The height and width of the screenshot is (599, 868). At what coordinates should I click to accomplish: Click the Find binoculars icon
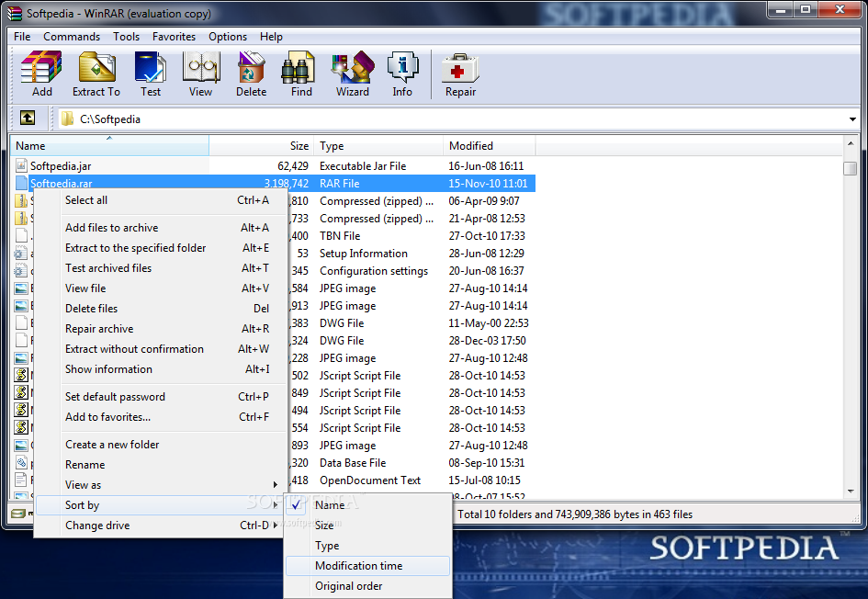tap(299, 68)
